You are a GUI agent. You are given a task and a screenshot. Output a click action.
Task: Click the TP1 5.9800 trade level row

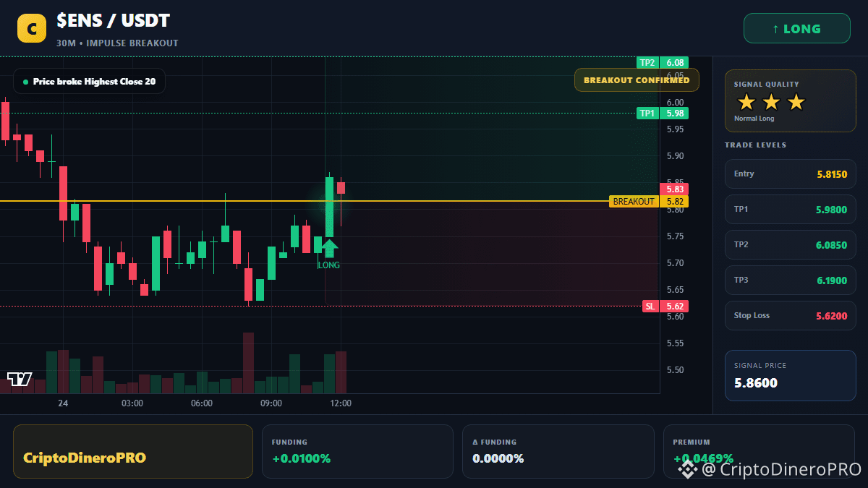pos(790,210)
